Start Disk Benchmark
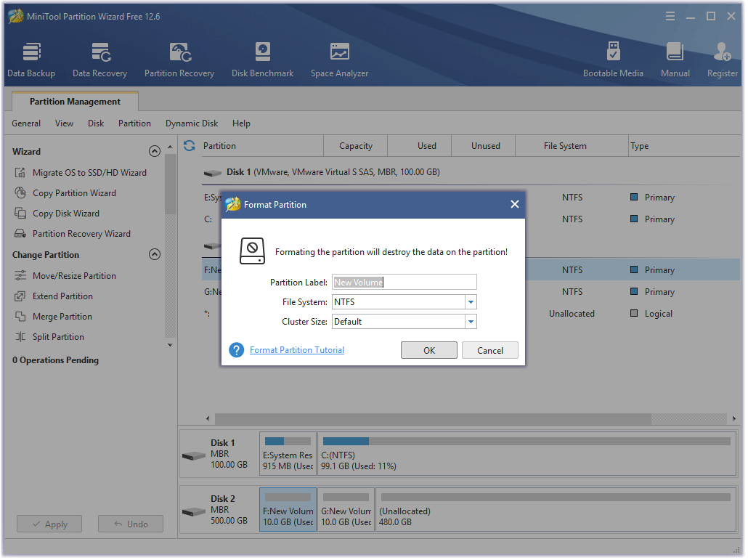The image size is (748, 560). [262, 60]
